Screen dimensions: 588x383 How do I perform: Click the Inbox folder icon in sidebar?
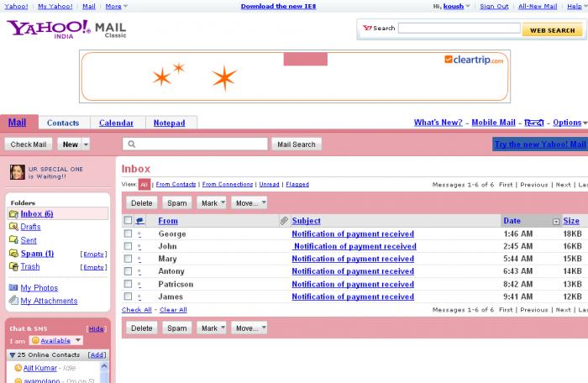pyautogui.click(x=13, y=214)
